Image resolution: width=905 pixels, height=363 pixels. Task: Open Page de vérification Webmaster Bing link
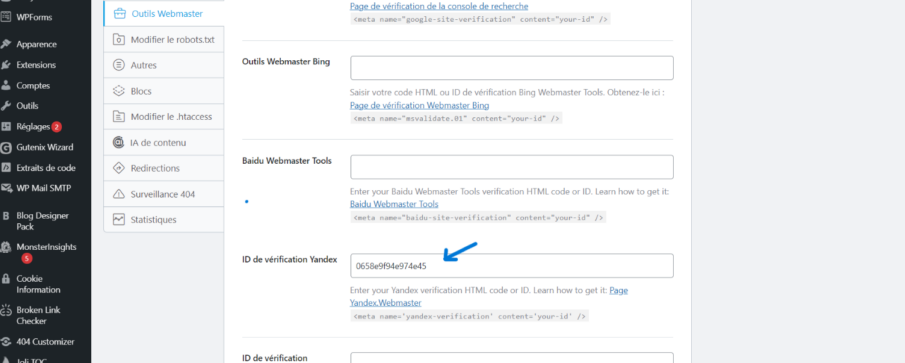pos(420,106)
